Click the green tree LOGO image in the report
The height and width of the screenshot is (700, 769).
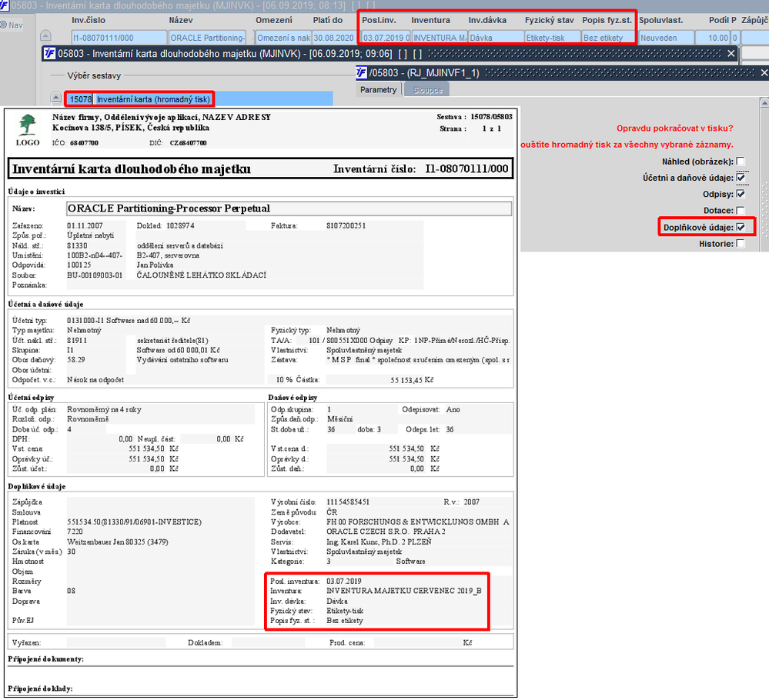pos(28,125)
